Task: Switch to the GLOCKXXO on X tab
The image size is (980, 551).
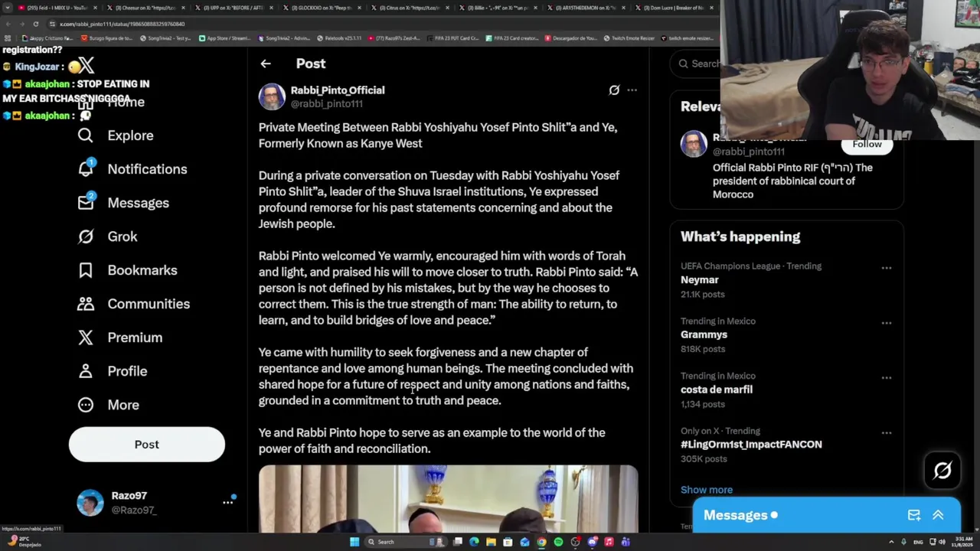Action: click(321, 8)
